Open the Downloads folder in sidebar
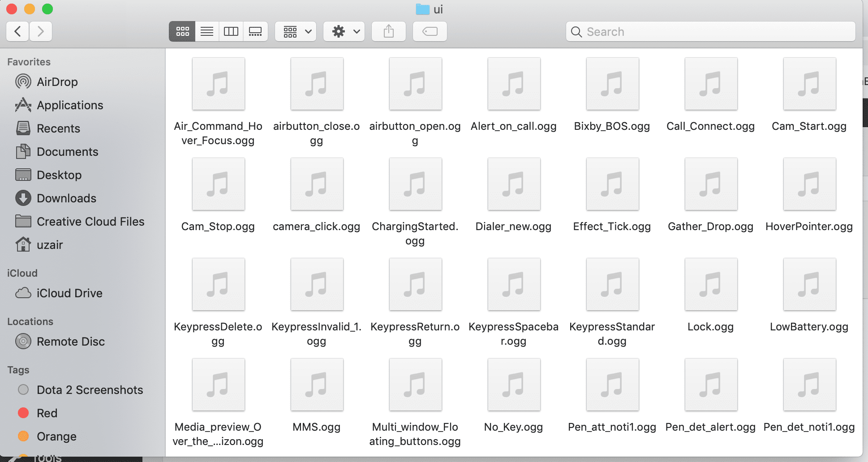 coord(66,198)
